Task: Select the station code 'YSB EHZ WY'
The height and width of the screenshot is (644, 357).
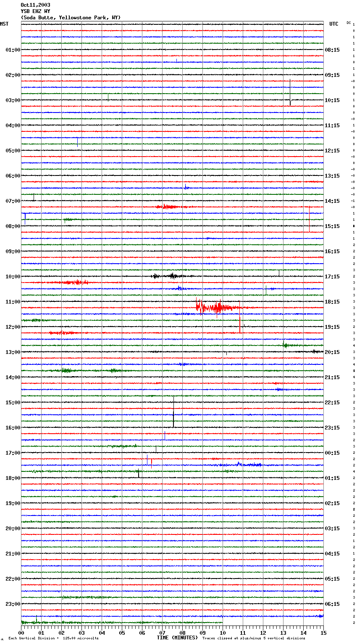Action: pos(35,11)
